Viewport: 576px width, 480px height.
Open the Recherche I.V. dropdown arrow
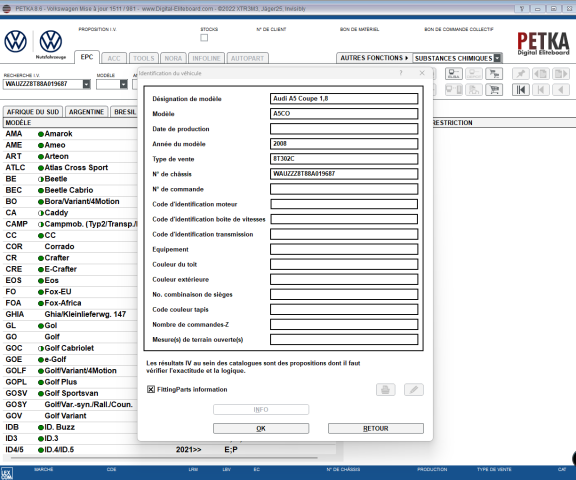[x=86, y=84]
